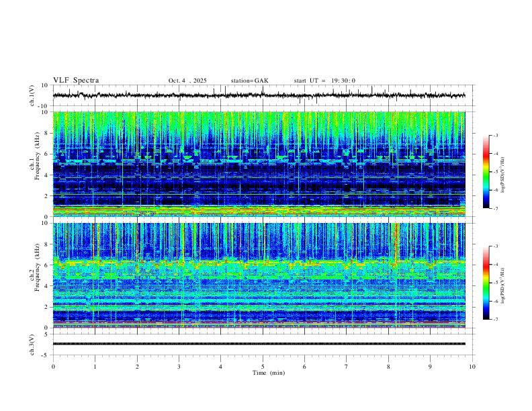Click the "VLF Spectra" title text
This screenshot has height=411, width=532.
pos(76,81)
